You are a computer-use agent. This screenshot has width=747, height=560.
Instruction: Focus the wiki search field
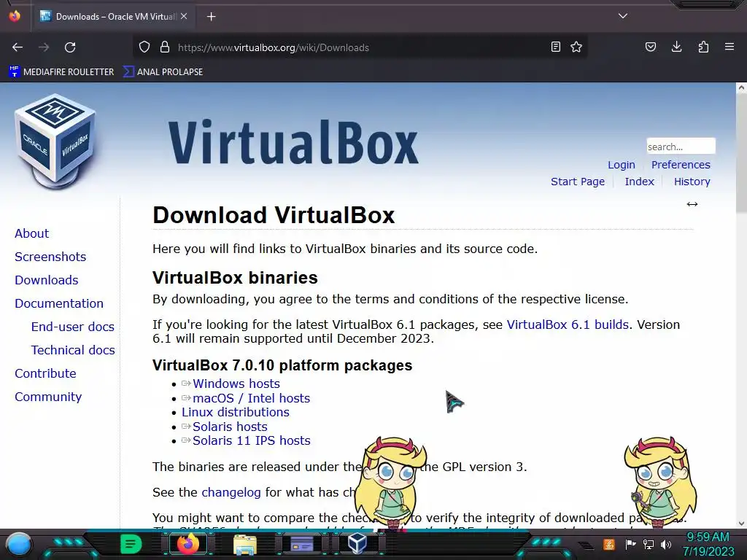681,146
